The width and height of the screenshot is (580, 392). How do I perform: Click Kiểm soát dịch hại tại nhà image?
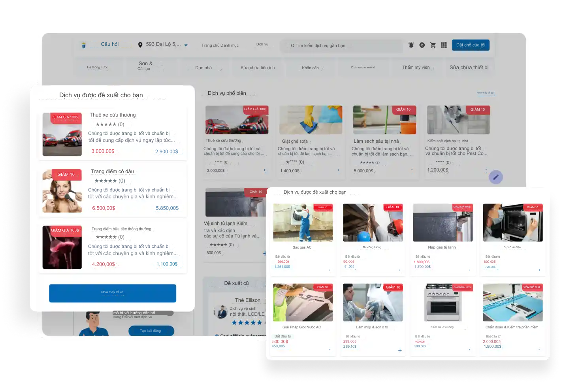(458, 120)
